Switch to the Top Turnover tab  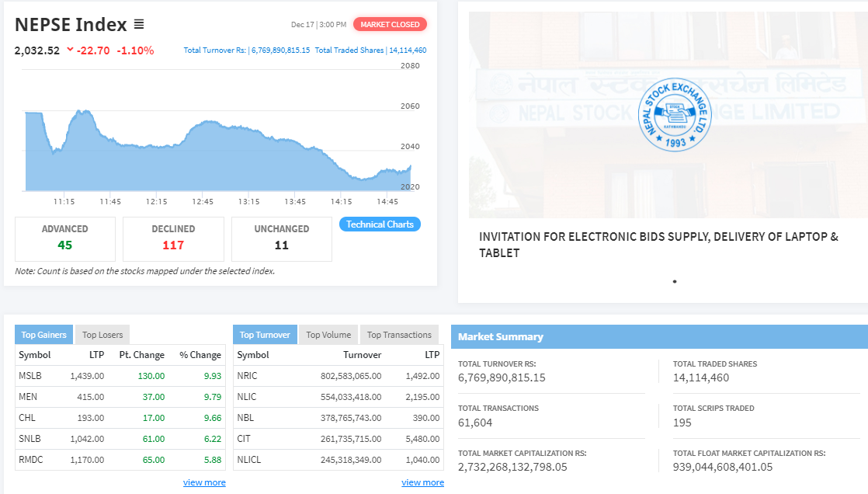pos(265,335)
